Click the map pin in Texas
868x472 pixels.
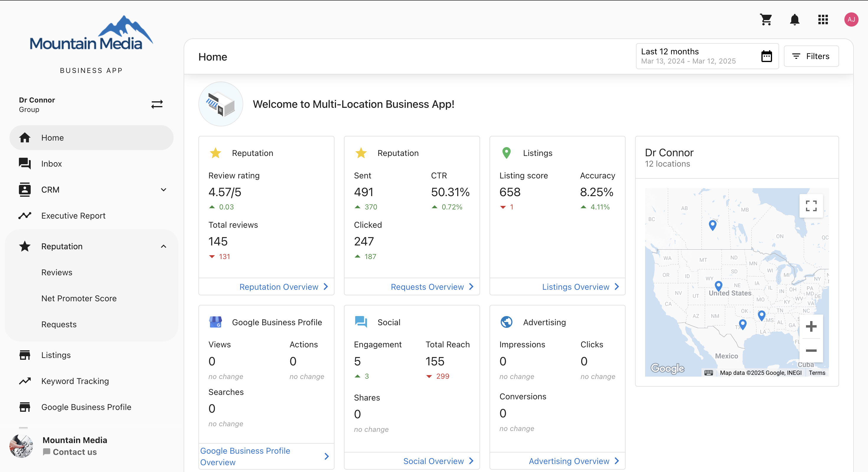(743, 325)
